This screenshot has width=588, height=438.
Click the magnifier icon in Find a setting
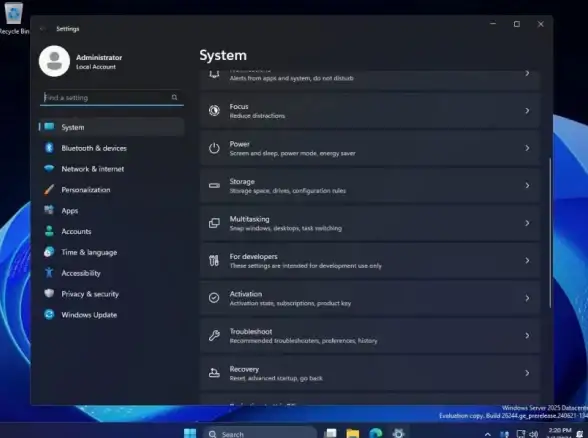point(174,98)
